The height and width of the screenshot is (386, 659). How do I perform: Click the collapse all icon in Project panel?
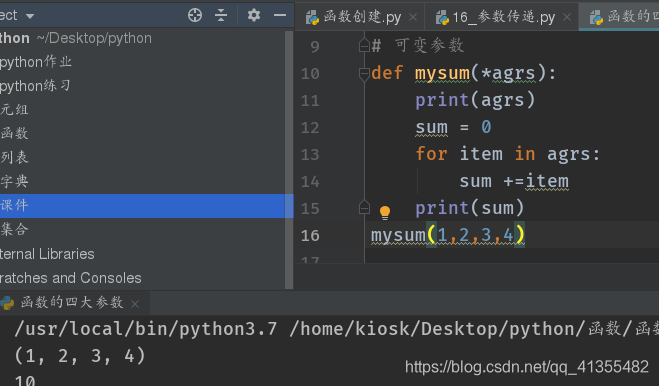[x=221, y=15]
